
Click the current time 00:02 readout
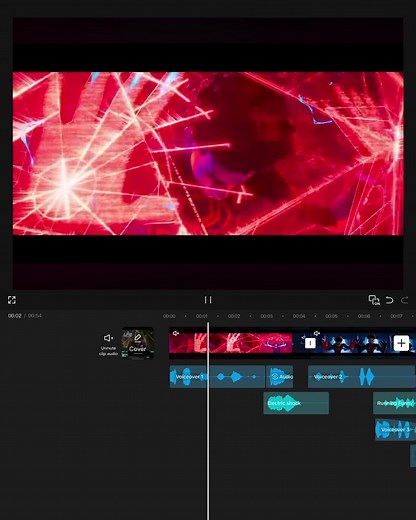coord(15,316)
